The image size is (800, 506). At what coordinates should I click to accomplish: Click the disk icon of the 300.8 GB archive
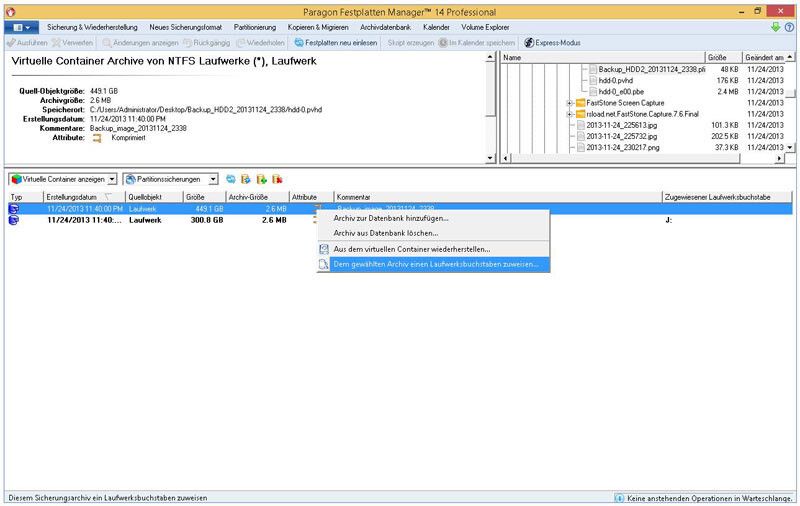[14, 220]
